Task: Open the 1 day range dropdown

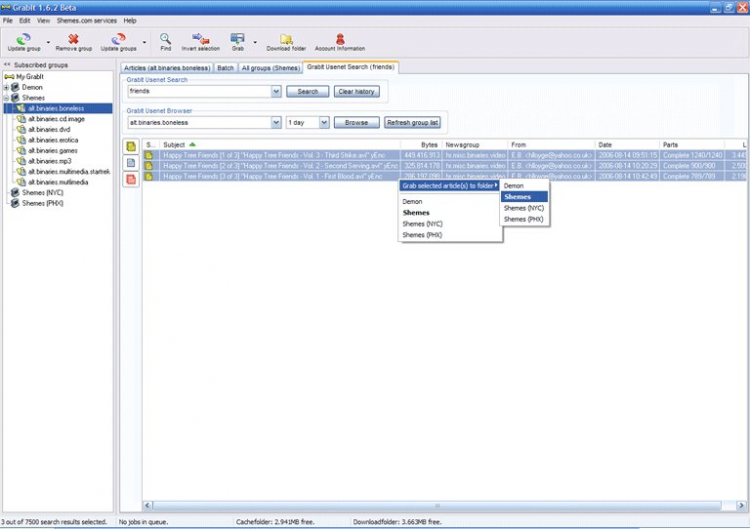Action: [324, 122]
